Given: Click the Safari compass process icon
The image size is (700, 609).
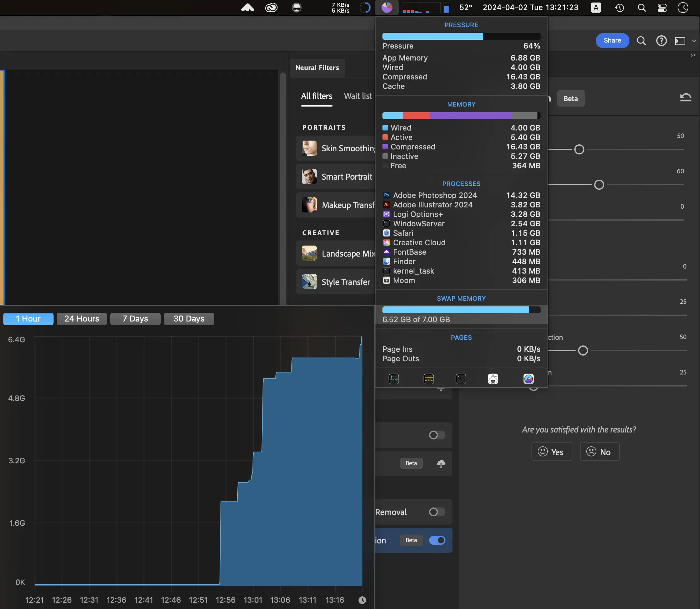Looking at the screenshot, I should coord(387,233).
